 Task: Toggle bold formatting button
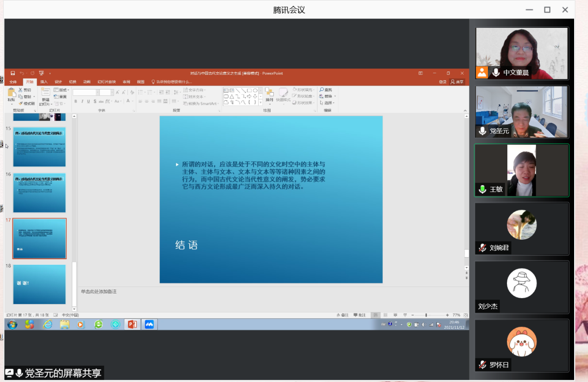(76, 101)
